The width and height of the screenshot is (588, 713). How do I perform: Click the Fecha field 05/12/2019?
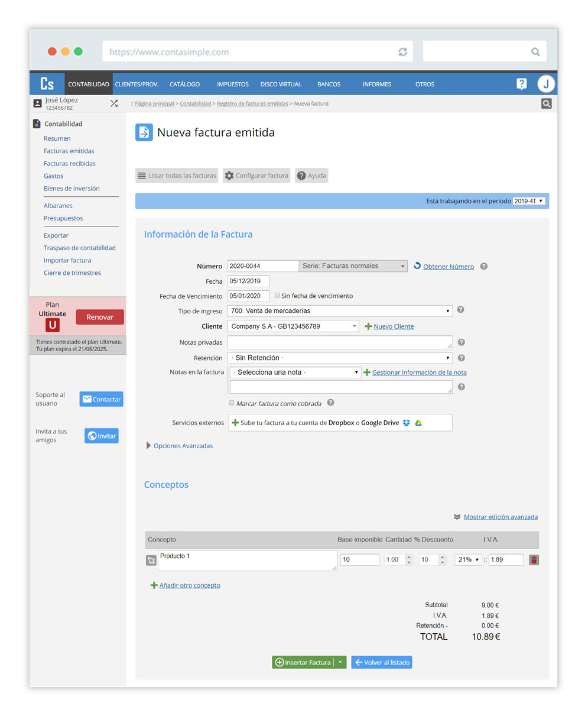[248, 281]
